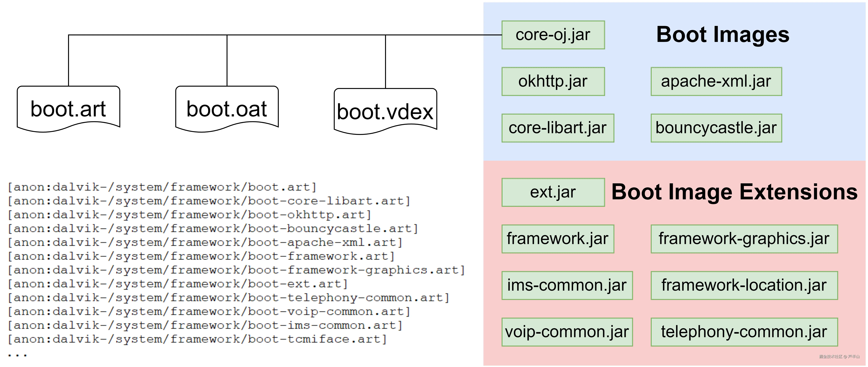Click the boot-tcmiface.art memory map line
This screenshot has height=367, width=868.
tap(197, 339)
